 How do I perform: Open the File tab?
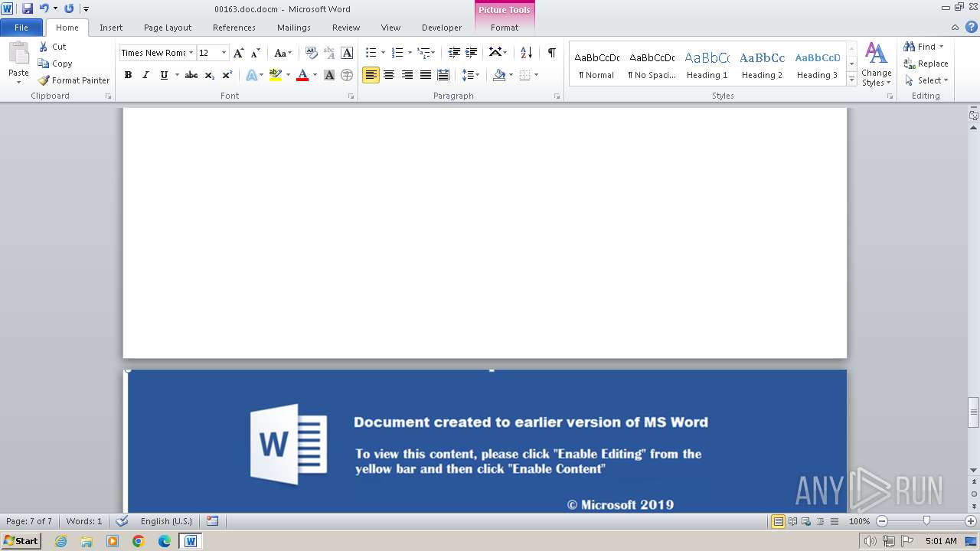coord(21,28)
